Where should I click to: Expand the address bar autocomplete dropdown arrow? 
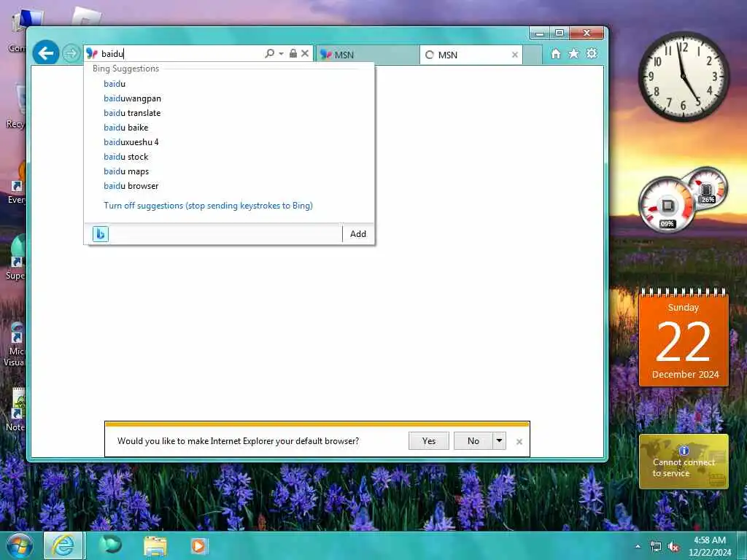point(281,54)
